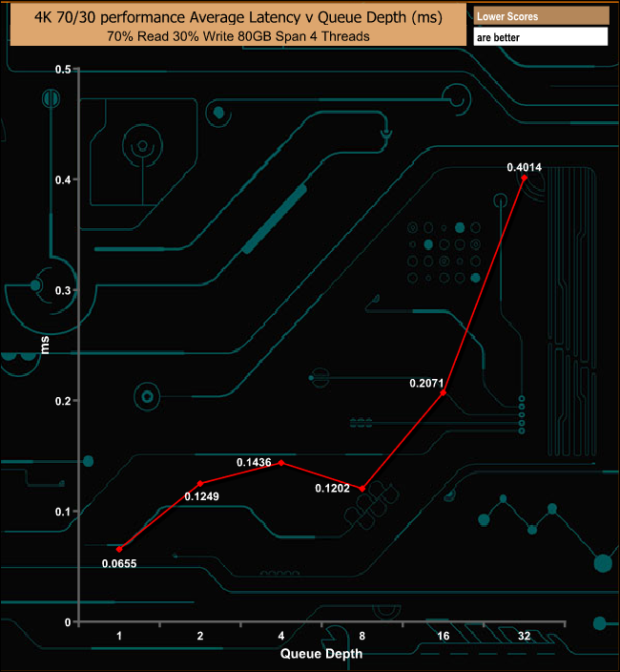Click the '0.4014' value label

[524, 167]
